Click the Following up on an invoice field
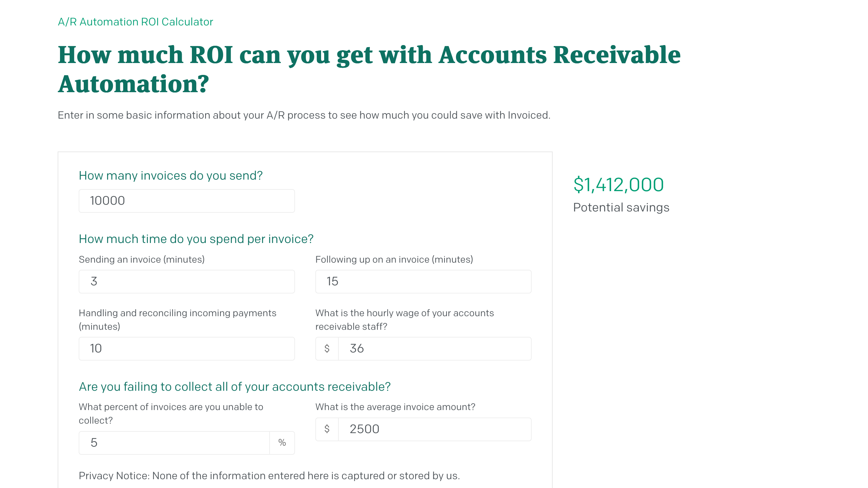 pyautogui.click(x=422, y=281)
